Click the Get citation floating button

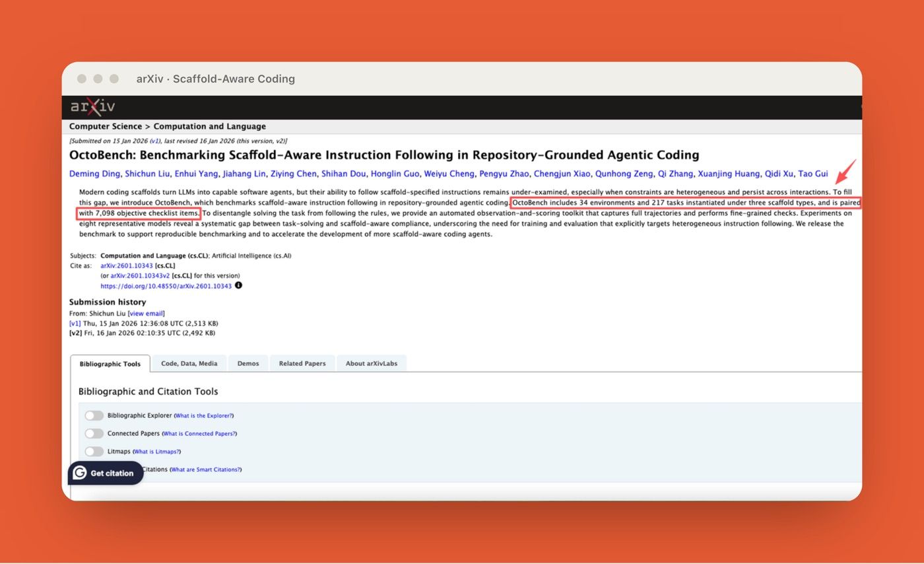(x=106, y=473)
